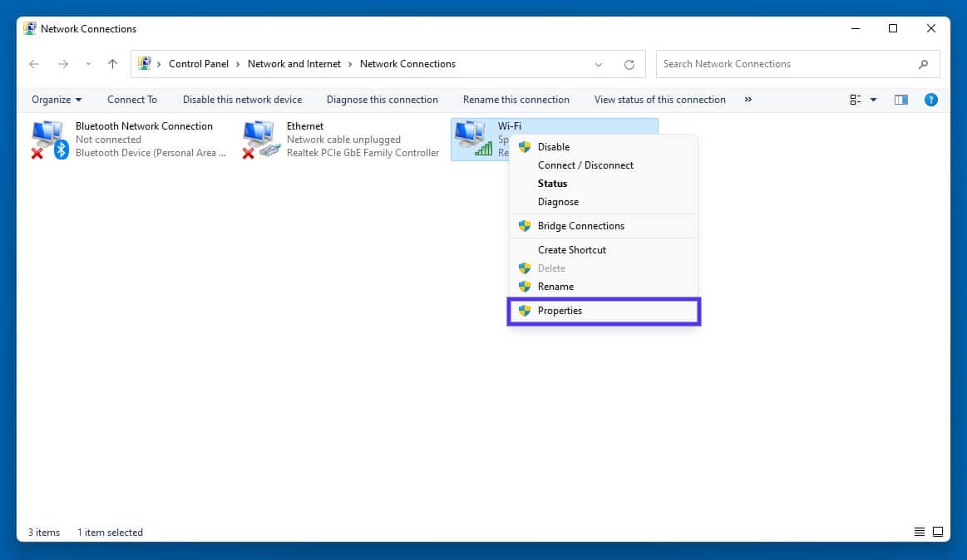The height and width of the screenshot is (560, 967).
Task: Open Control Panel from the breadcrumb
Action: pyautogui.click(x=199, y=64)
